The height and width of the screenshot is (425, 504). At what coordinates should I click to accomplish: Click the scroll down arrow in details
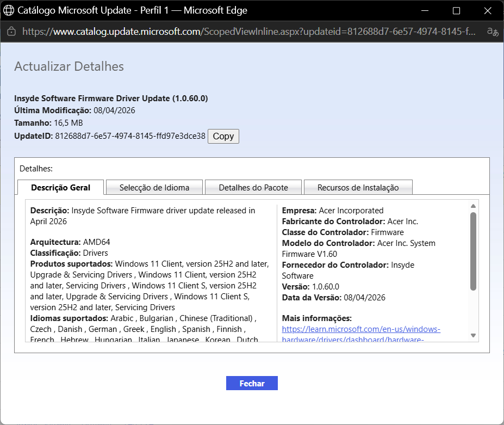coord(473,336)
